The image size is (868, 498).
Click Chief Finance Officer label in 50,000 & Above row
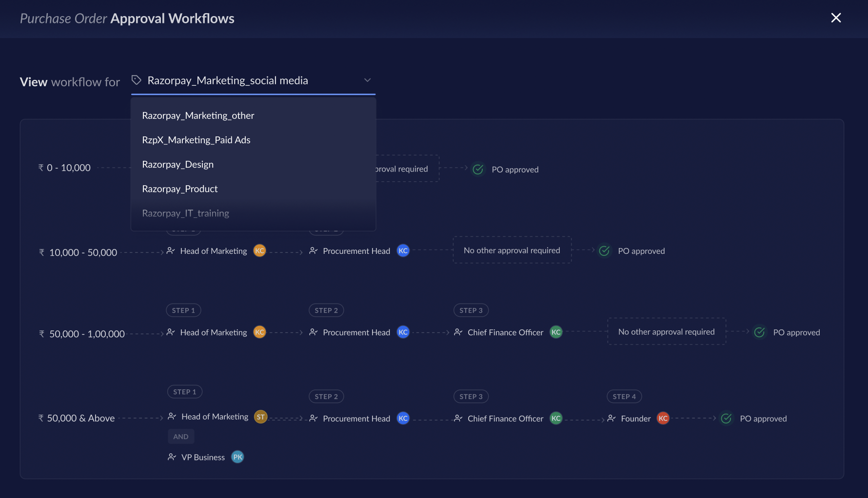tap(506, 419)
